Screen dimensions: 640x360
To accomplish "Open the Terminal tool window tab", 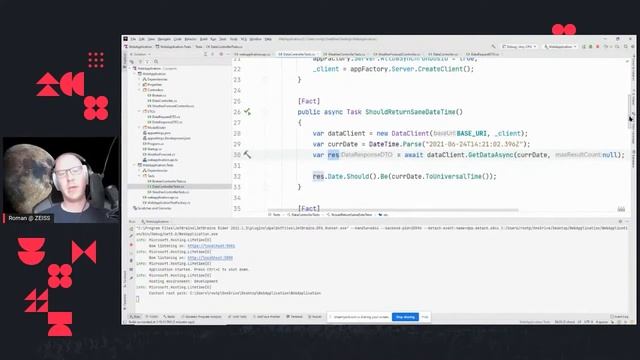I will 295,317.
